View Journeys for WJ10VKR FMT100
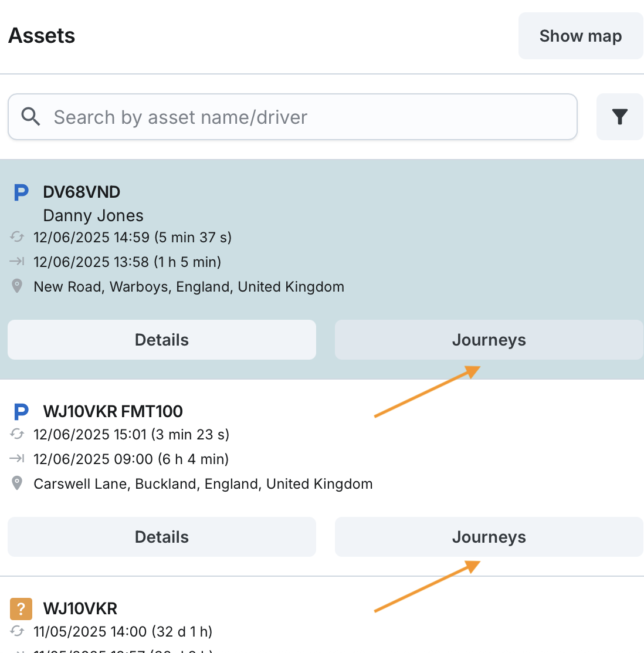The height and width of the screenshot is (653, 644). pos(489,537)
